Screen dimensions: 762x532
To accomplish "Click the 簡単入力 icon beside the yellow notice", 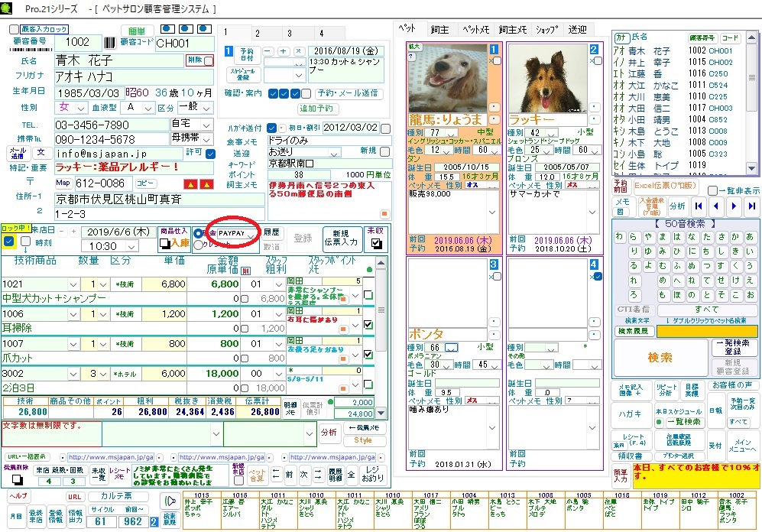I will coord(621,474).
